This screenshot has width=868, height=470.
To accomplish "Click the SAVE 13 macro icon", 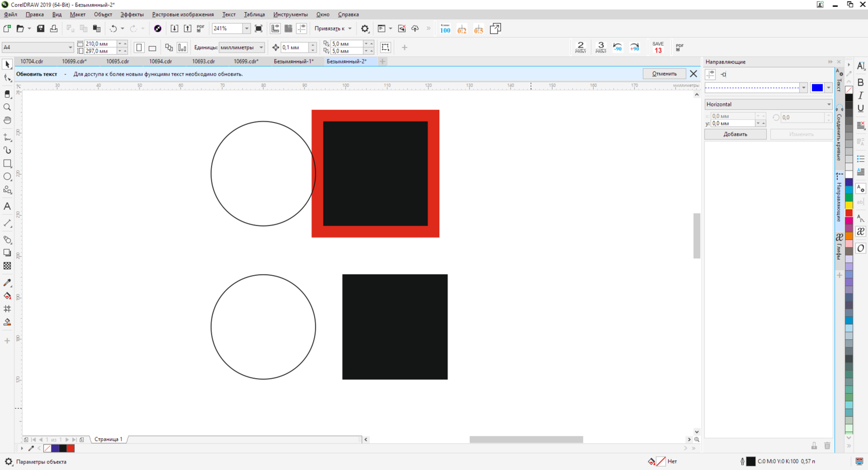I will pos(658,47).
